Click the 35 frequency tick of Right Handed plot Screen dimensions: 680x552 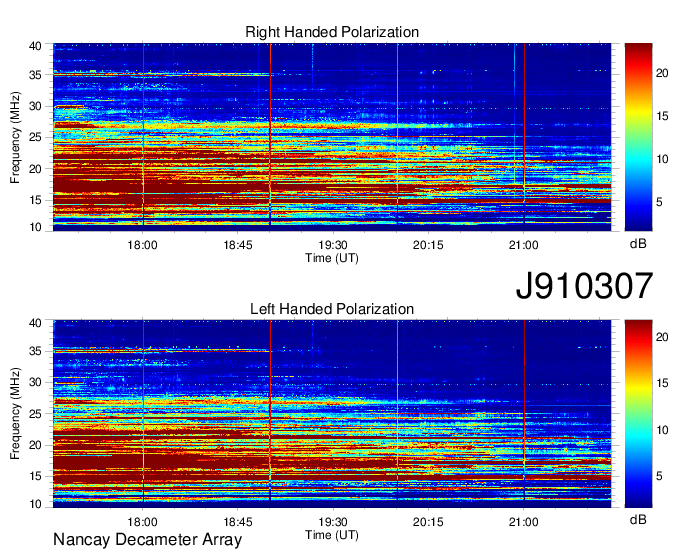coord(35,75)
